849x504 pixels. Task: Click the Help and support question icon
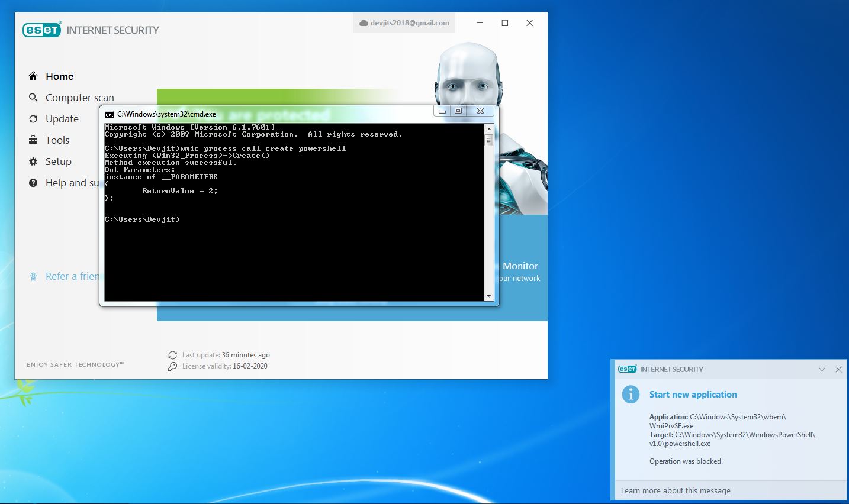(33, 183)
